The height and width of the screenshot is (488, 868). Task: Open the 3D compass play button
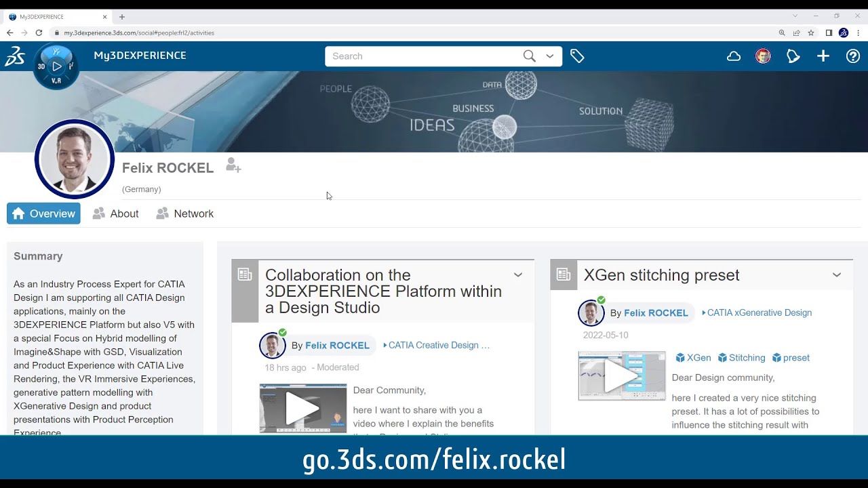pos(57,66)
